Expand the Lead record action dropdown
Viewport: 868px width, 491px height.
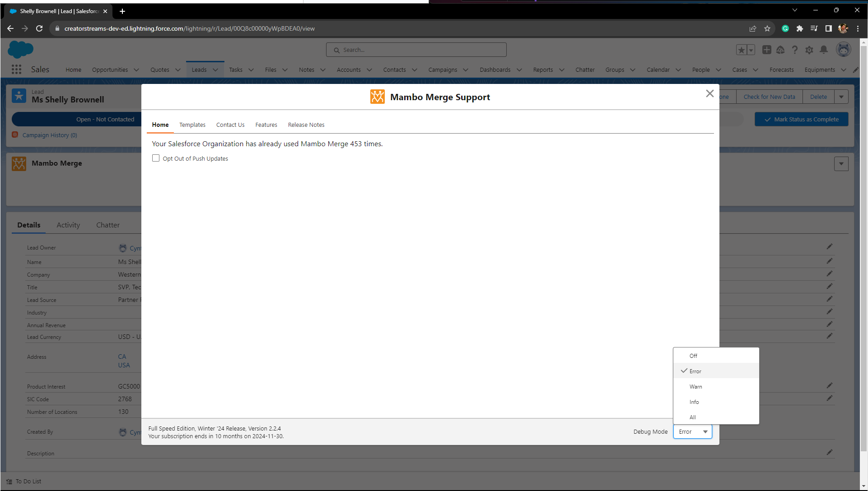[x=842, y=97]
